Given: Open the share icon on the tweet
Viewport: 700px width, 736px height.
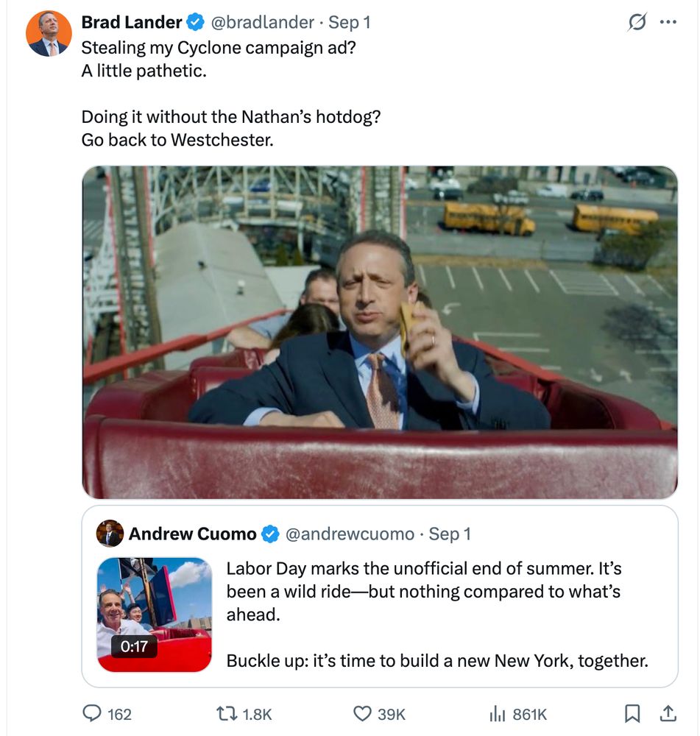Looking at the screenshot, I should pyautogui.click(x=670, y=713).
